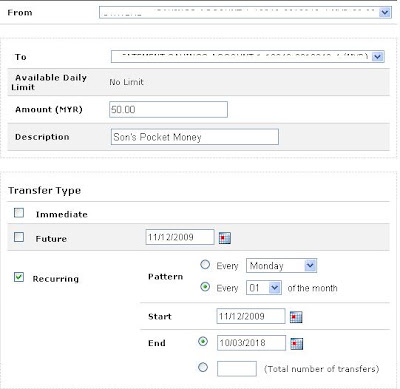Open calendar picker for Start date
400x389 pixels.
pos(296,317)
